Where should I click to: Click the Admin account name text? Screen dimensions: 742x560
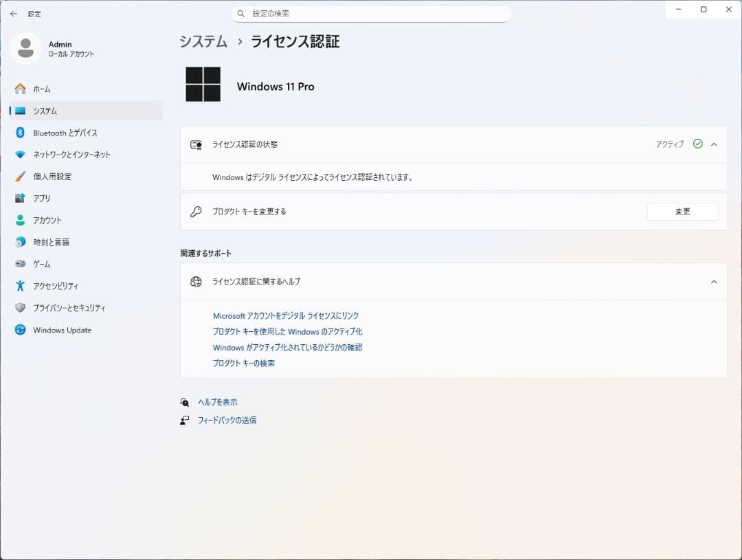60,44
